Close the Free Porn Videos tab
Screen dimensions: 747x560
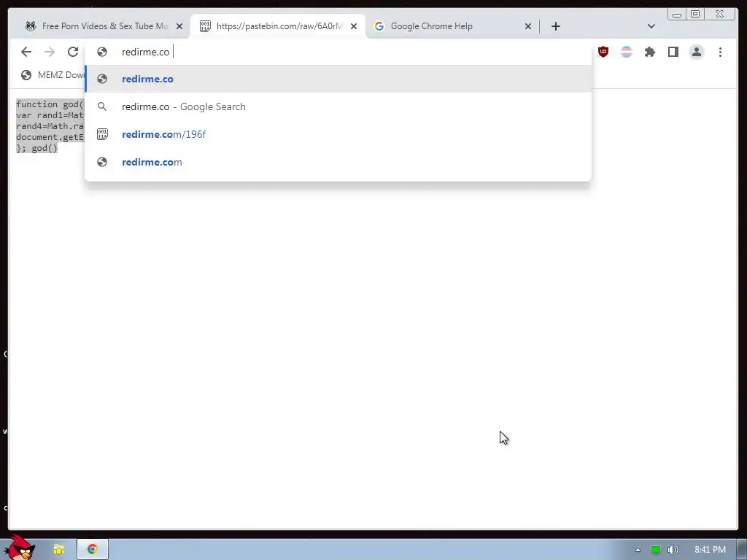(x=179, y=26)
